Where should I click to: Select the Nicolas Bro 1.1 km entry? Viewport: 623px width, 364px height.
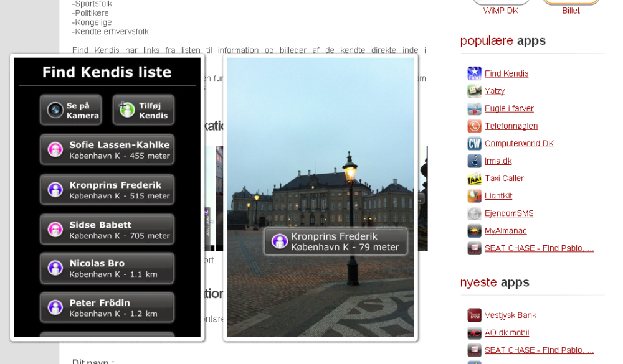click(107, 268)
